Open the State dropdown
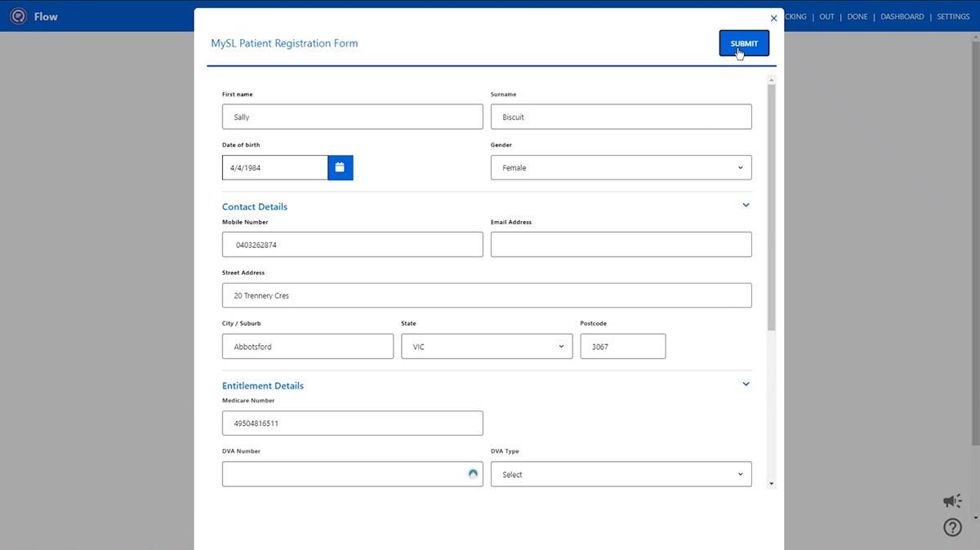Image resolution: width=980 pixels, height=550 pixels. pos(487,346)
